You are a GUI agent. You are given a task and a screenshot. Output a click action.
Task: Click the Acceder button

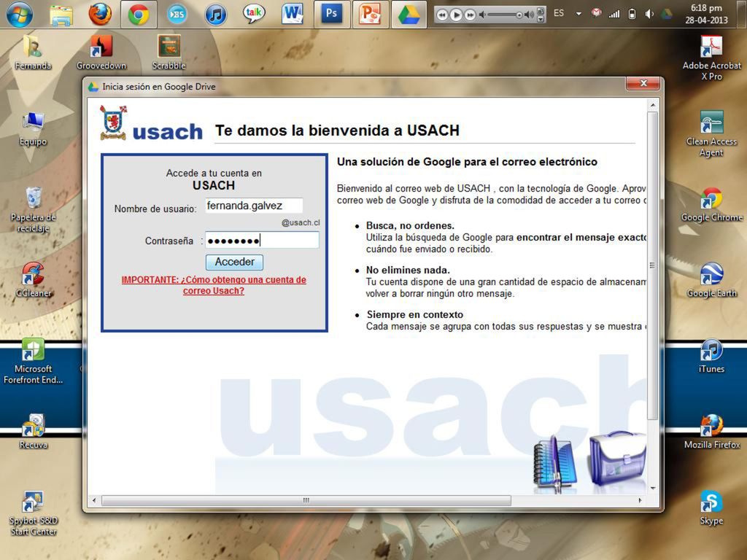click(x=234, y=262)
